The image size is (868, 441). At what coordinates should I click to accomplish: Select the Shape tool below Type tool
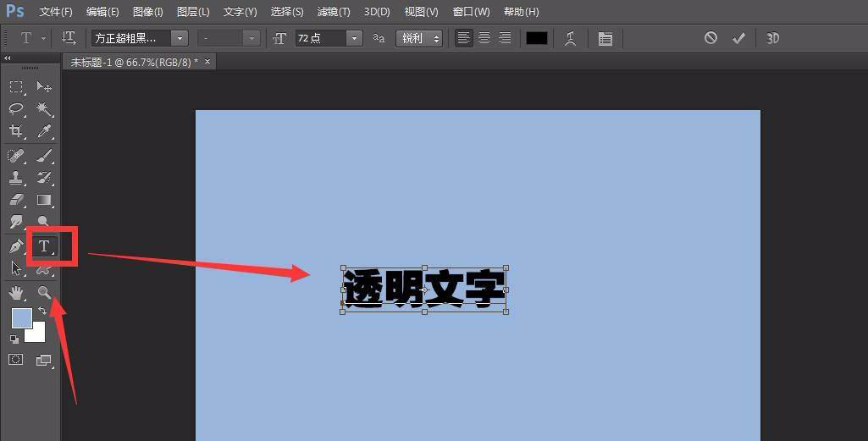click(44, 271)
